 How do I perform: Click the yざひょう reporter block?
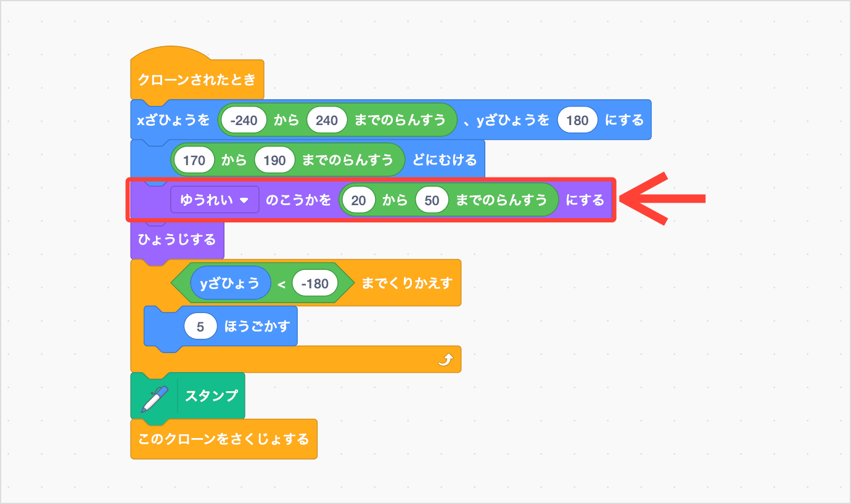pyautogui.click(x=231, y=283)
